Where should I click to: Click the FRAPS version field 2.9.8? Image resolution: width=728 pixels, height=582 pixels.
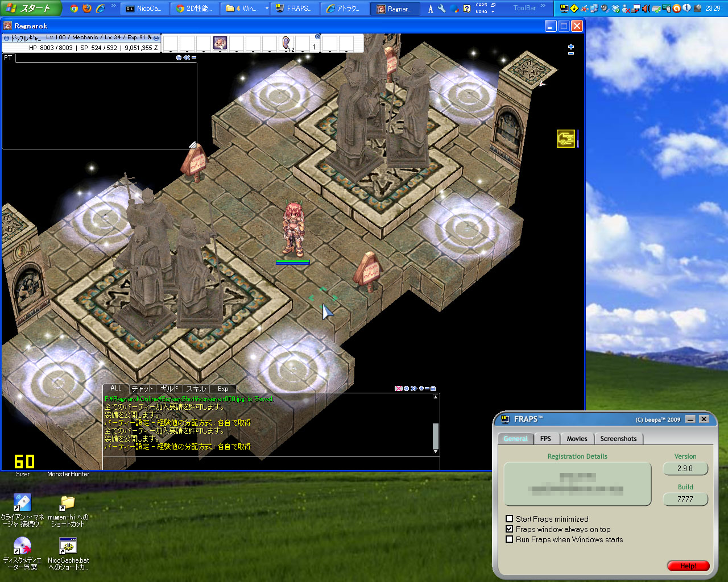[685, 469]
